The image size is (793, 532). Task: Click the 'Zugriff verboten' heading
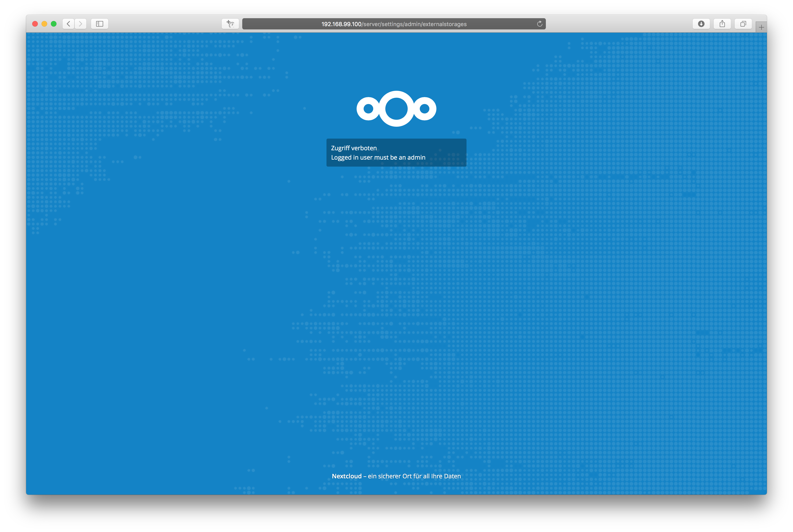click(x=354, y=148)
